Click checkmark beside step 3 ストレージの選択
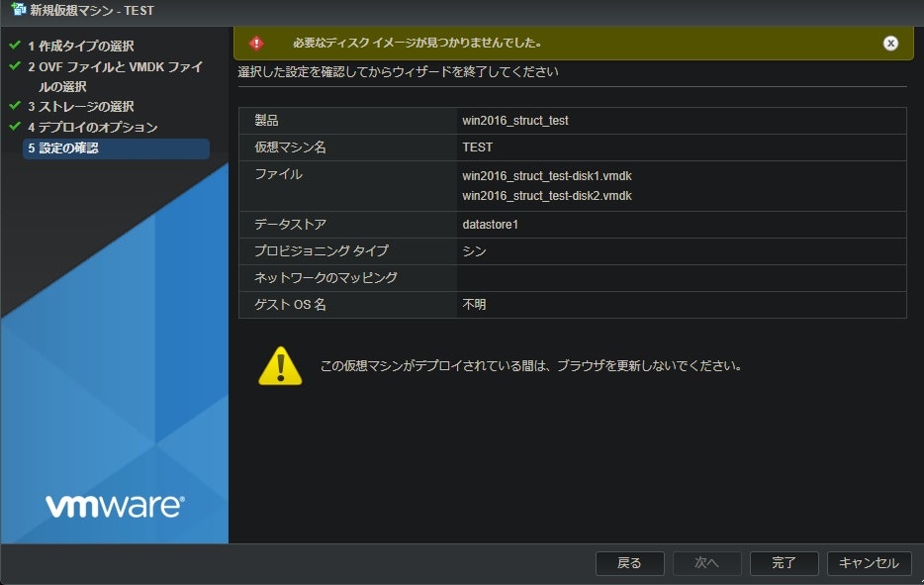The image size is (924, 585). (x=15, y=106)
